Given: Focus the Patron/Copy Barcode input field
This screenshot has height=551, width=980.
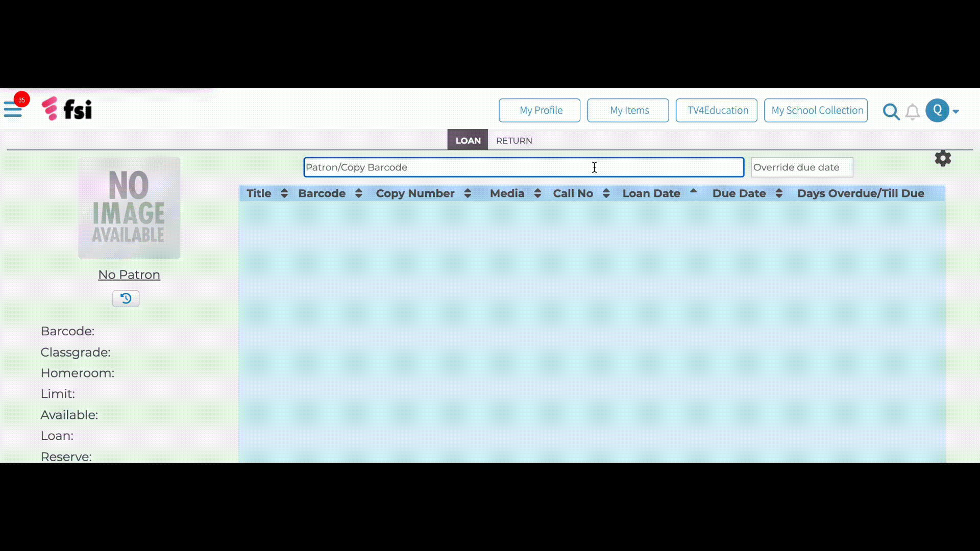Looking at the screenshot, I should tap(523, 167).
